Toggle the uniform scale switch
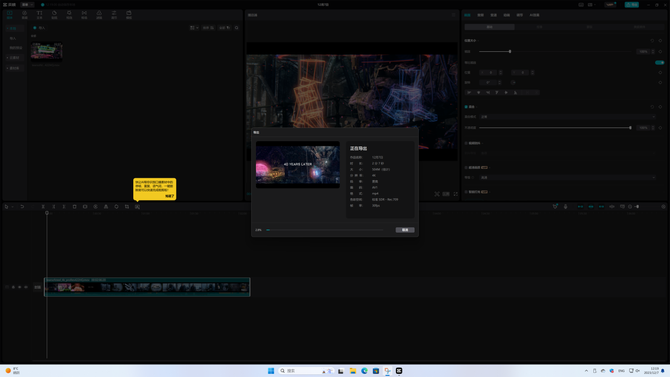Screen dimensions: 670x377 tap(659, 62)
